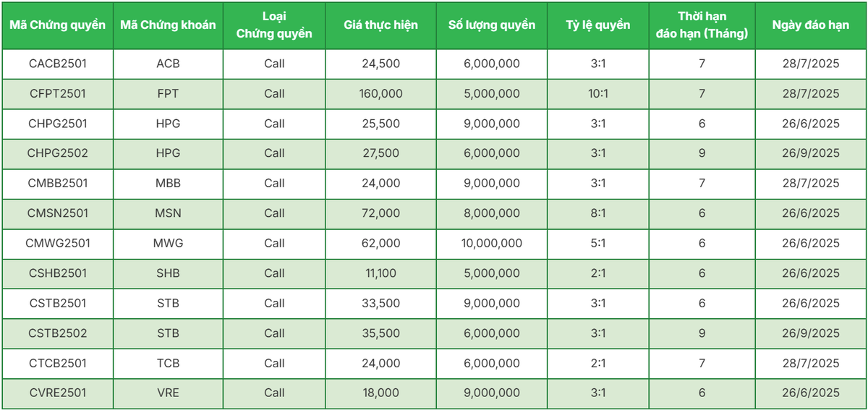The width and height of the screenshot is (868, 410).
Task: Click the TCB stock ticker
Action: (x=168, y=363)
